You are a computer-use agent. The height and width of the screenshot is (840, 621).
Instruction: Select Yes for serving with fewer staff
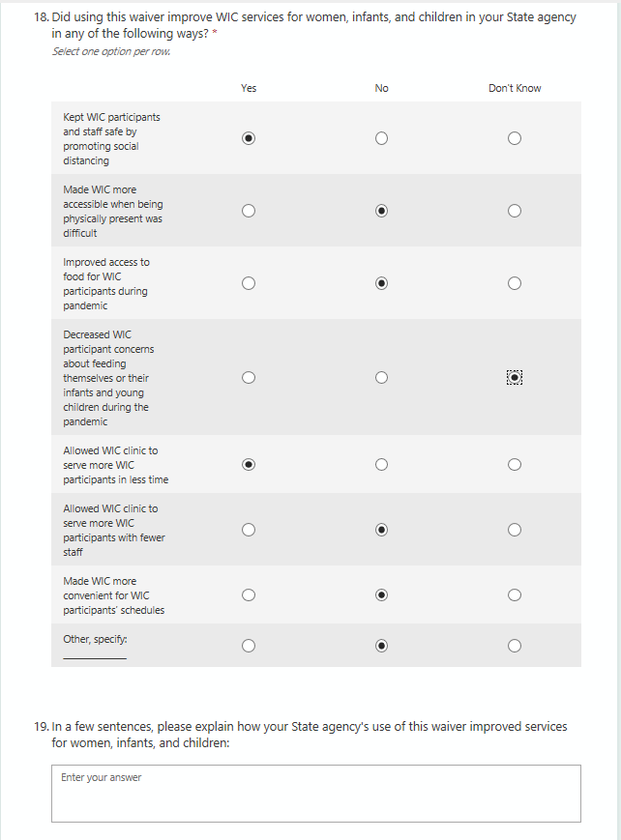pos(249,530)
